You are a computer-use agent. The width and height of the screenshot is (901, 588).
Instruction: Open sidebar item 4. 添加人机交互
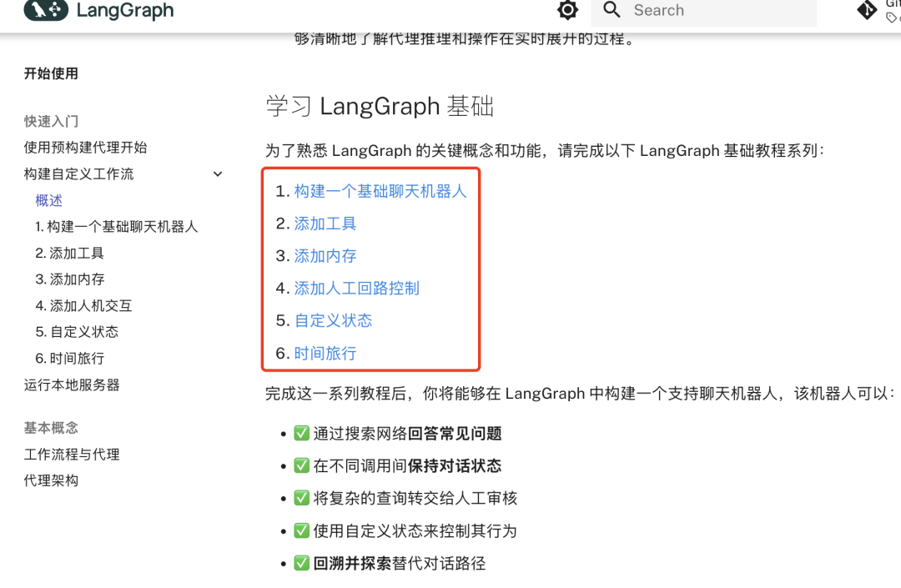point(84,306)
